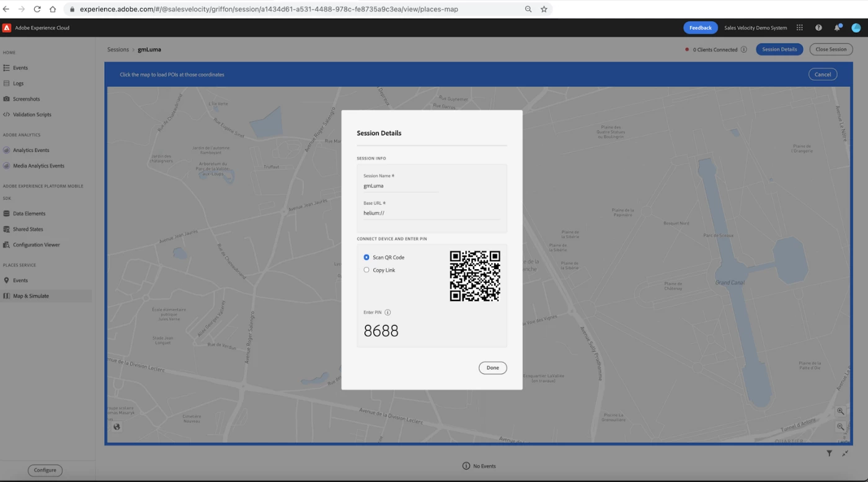Click the globe icon on the map
Image resolution: width=868 pixels, height=482 pixels.
117,427
